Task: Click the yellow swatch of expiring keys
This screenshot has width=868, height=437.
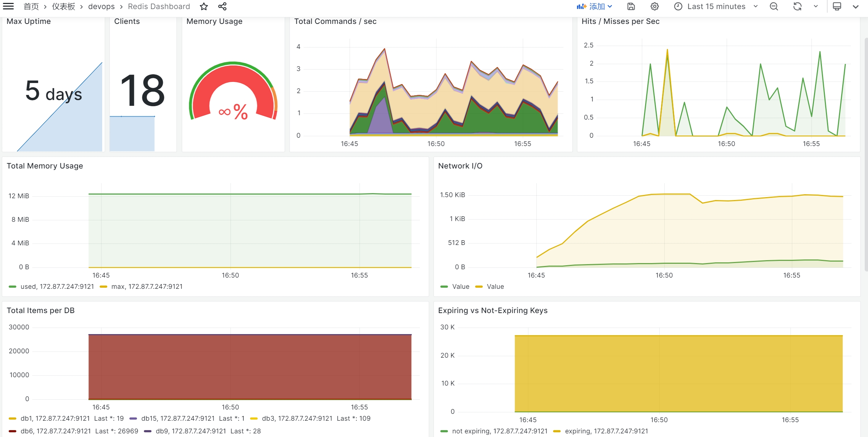Action: [557, 431]
